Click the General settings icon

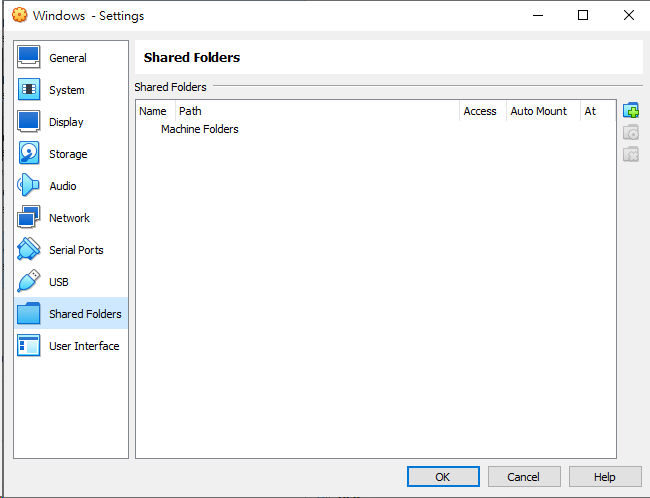point(29,58)
